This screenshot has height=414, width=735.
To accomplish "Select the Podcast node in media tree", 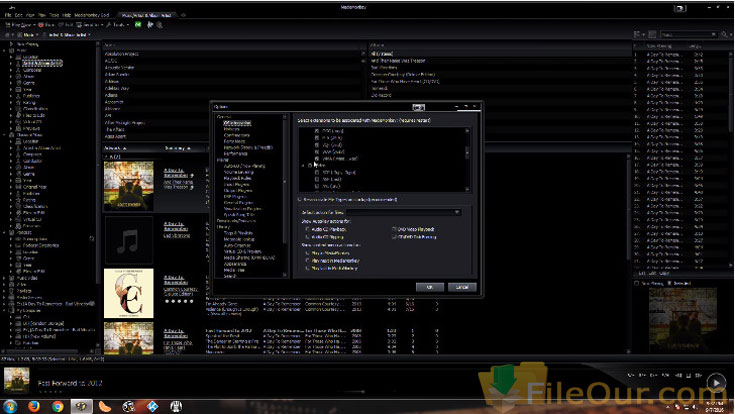I will [x=24, y=233].
